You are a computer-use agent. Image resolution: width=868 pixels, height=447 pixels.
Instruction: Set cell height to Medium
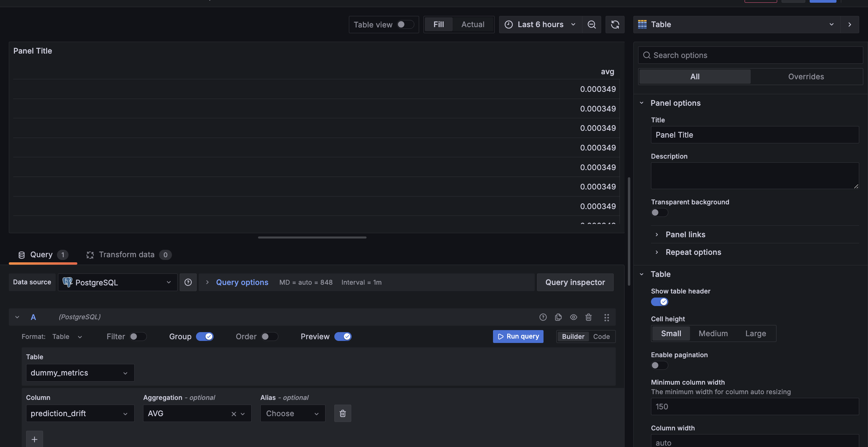713,333
